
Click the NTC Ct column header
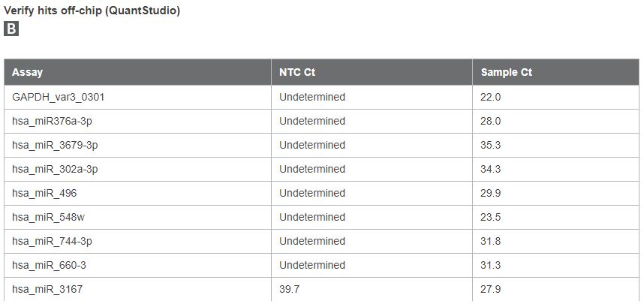coord(297,73)
